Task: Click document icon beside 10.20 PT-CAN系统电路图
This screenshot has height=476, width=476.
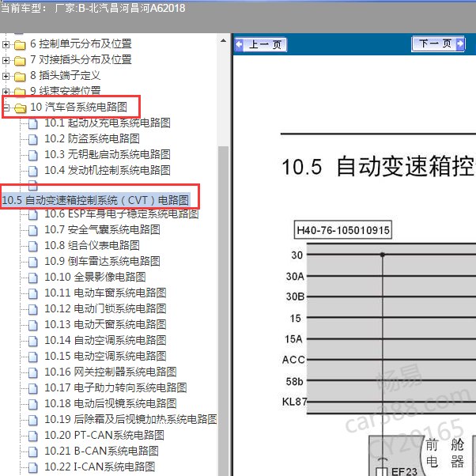Action: point(32,436)
